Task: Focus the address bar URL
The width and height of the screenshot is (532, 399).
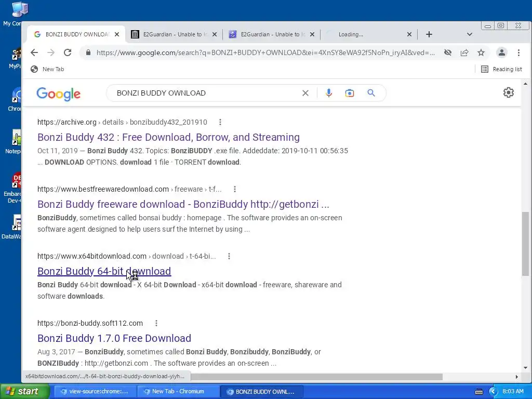Action: click(x=265, y=52)
